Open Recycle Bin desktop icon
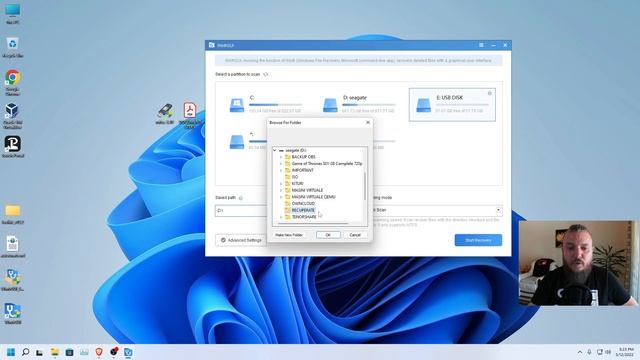Image resolution: width=640 pixels, height=360 pixels. point(13,47)
